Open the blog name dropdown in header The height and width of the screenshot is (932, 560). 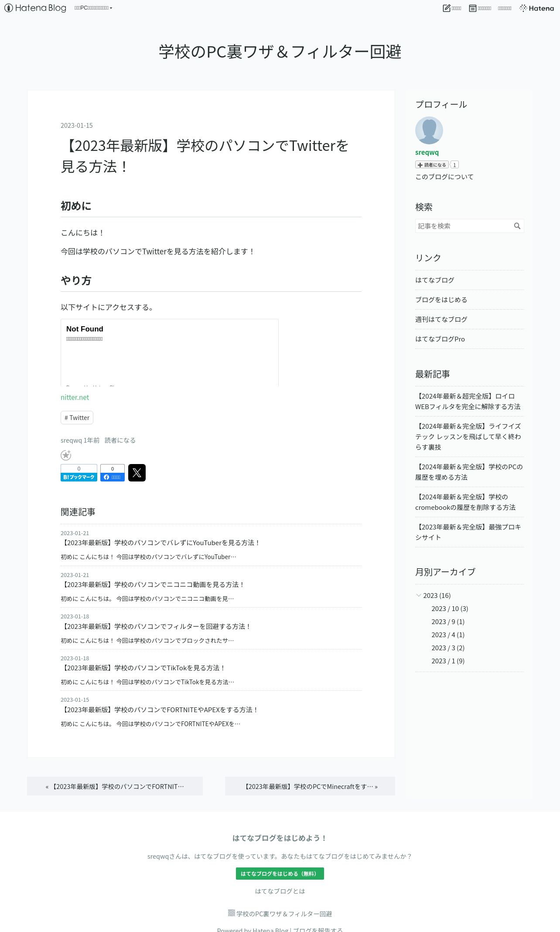tap(93, 8)
